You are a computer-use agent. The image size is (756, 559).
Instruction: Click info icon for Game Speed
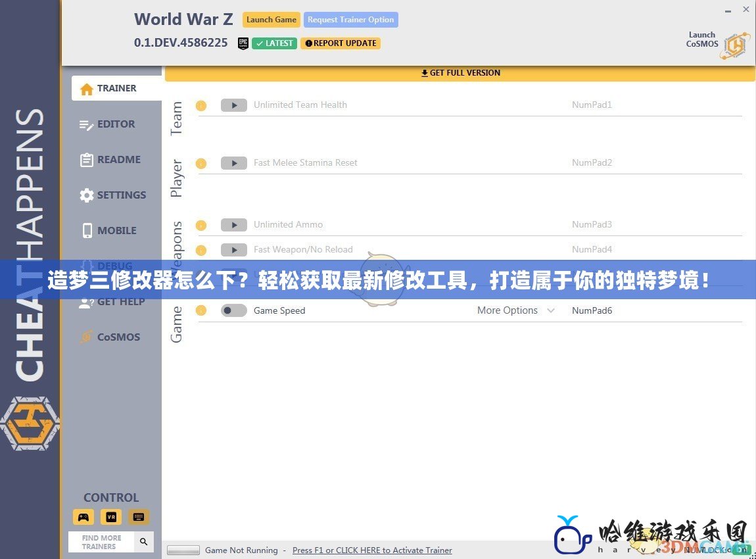coord(201,310)
